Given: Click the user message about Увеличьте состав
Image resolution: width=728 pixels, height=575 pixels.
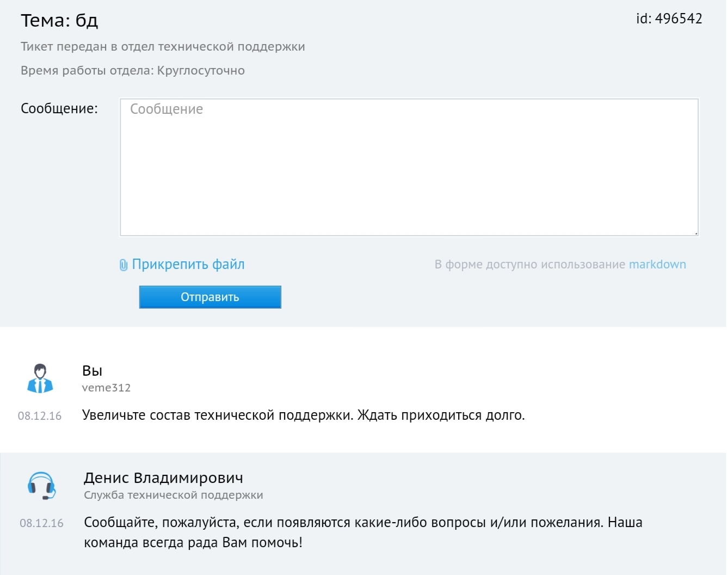Looking at the screenshot, I should coord(303,415).
